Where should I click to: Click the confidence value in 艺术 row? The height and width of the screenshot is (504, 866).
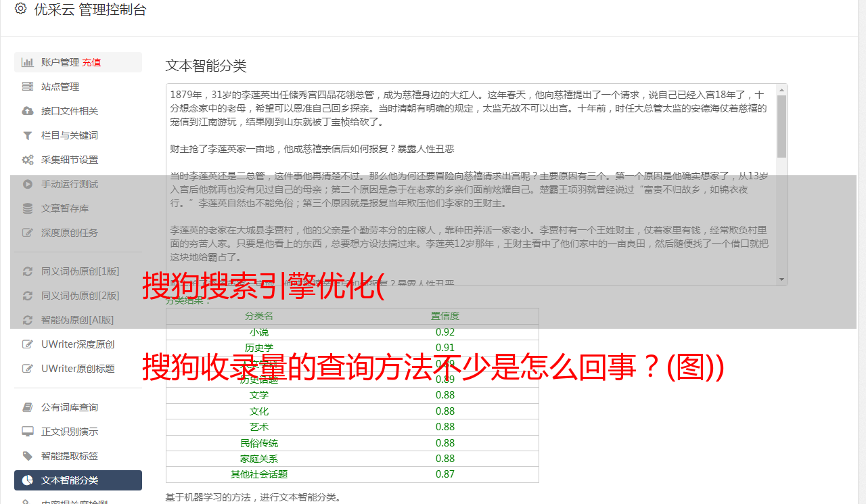445,427
